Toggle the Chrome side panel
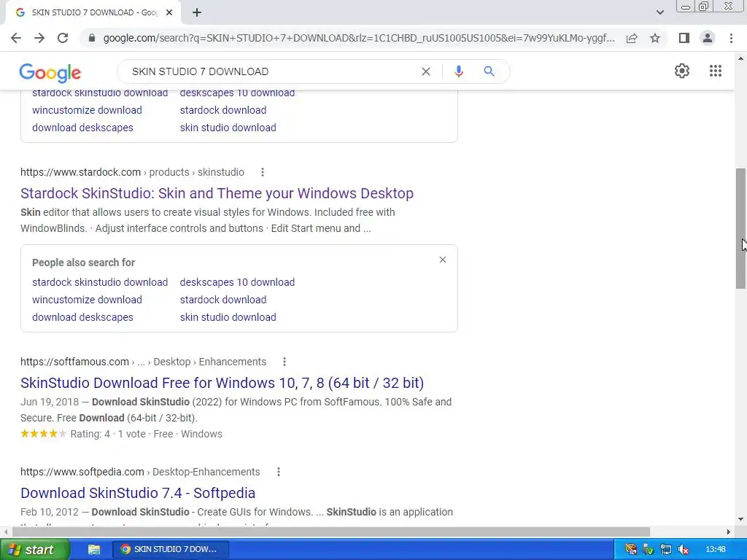 tap(684, 38)
